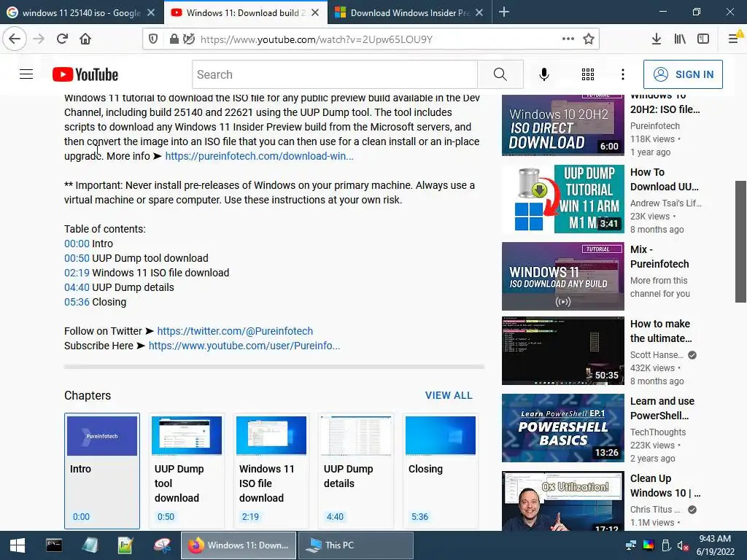
Task: Close the Google search tab
Action: [x=151, y=13]
